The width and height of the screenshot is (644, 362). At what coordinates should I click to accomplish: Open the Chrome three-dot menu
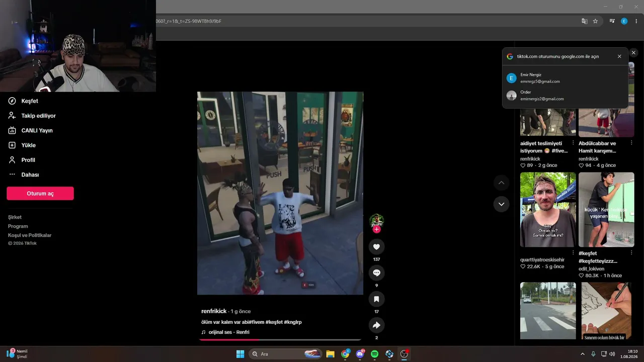pos(636,21)
